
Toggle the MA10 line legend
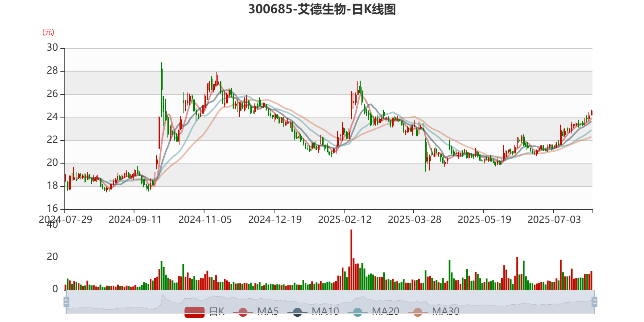[313, 312]
